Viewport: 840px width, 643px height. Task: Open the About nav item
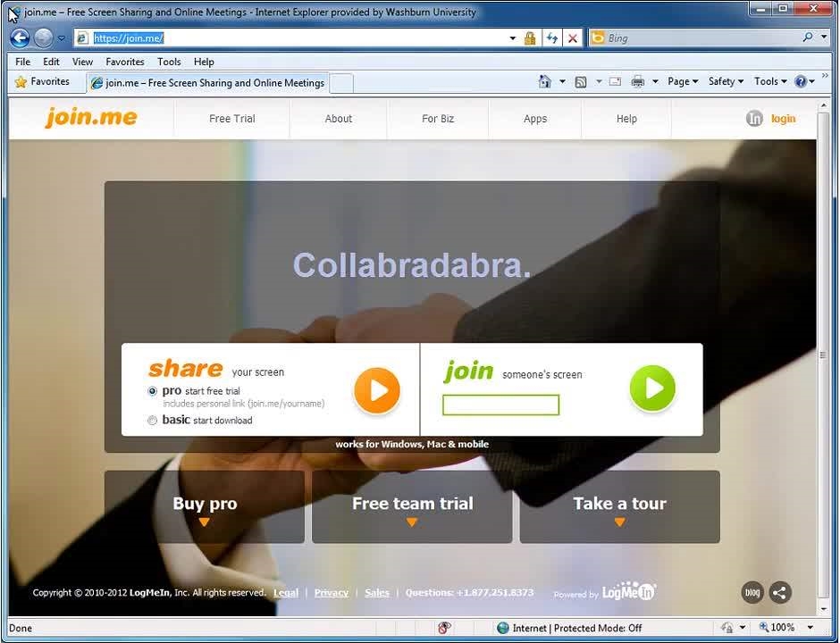click(x=339, y=119)
